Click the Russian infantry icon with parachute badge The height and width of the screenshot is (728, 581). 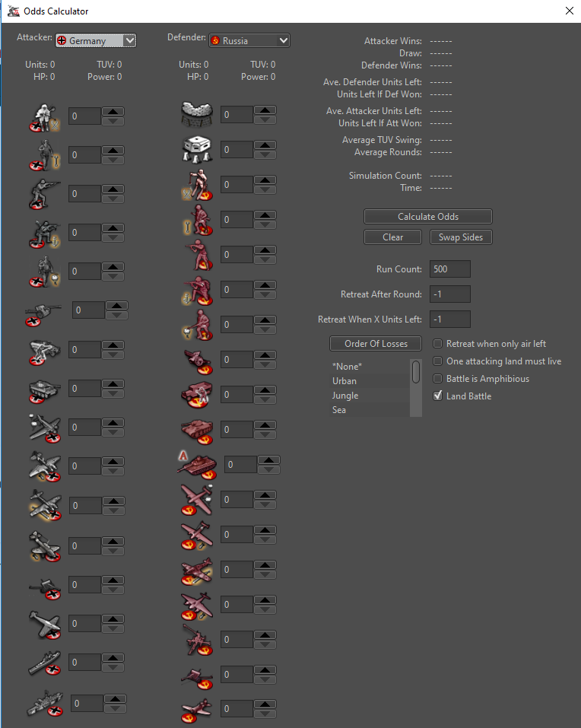pyautogui.click(x=197, y=325)
